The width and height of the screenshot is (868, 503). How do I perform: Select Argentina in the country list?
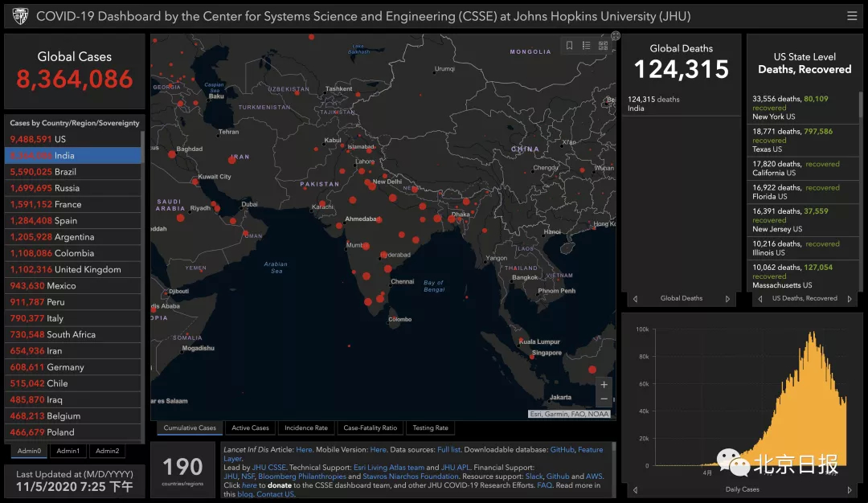point(72,237)
